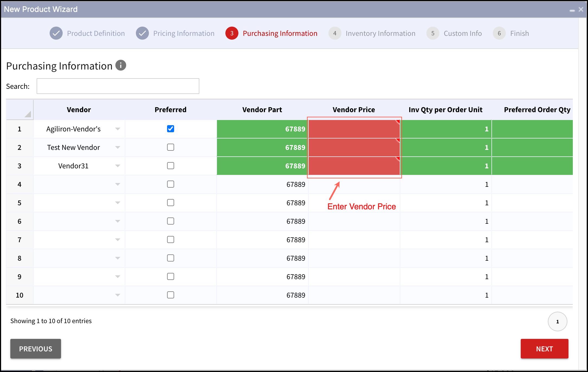Click the Search input field
Image resolution: width=588 pixels, height=372 pixels.
tap(118, 86)
